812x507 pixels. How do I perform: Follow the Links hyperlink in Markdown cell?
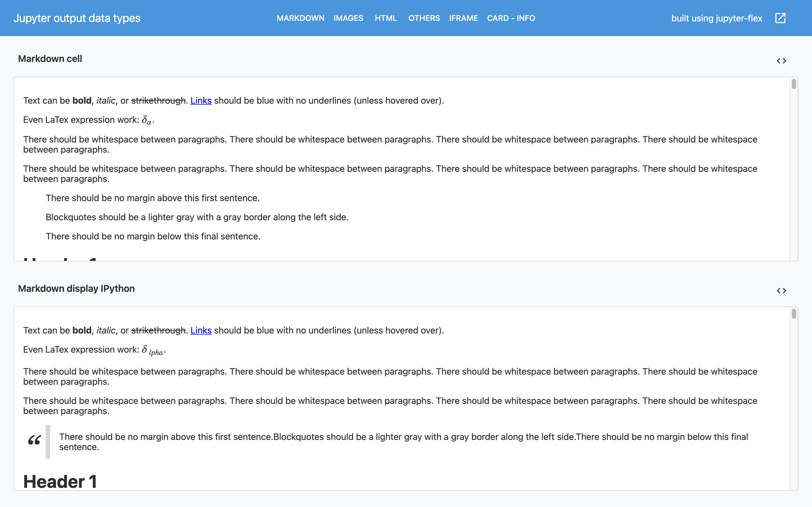pyautogui.click(x=201, y=101)
